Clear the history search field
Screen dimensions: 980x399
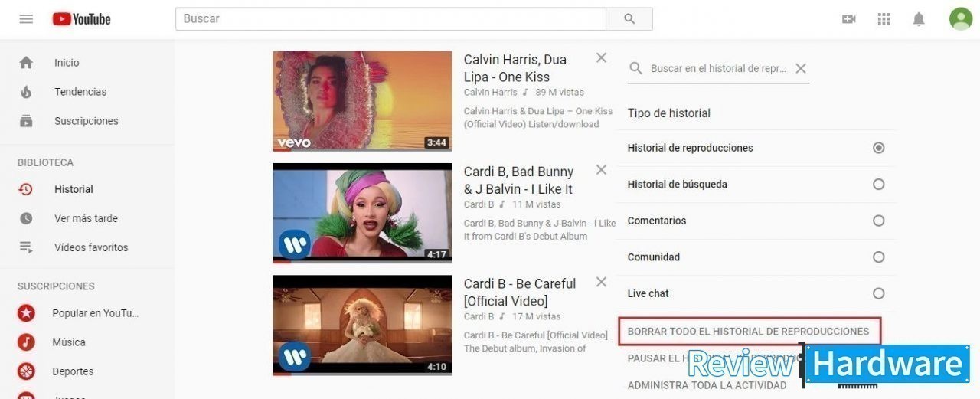[x=801, y=68]
